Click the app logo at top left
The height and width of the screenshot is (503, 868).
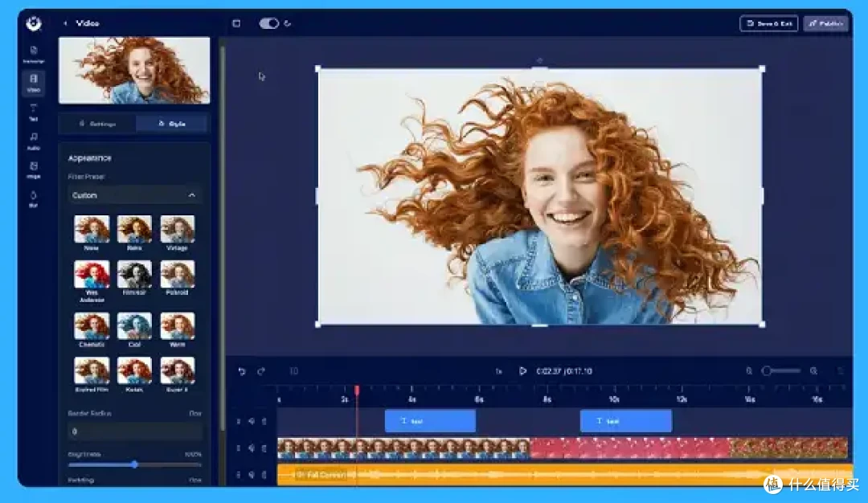[x=34, y=23]
